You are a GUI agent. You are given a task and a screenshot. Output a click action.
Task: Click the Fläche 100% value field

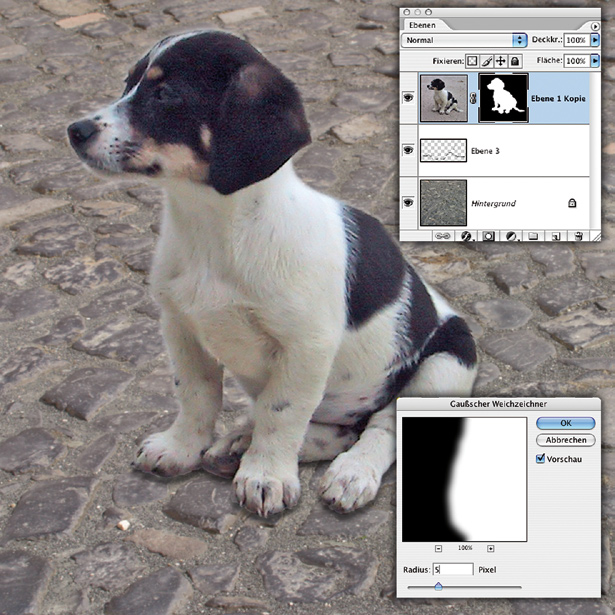[577, 61]
